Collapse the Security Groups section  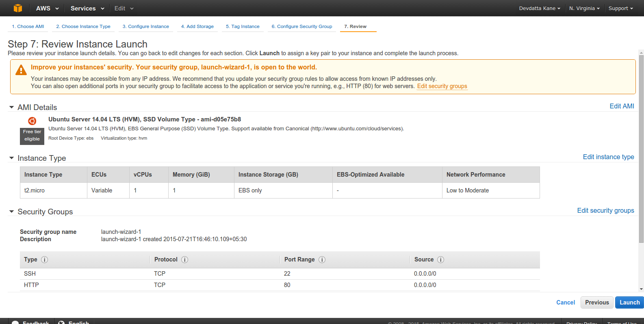12,212
